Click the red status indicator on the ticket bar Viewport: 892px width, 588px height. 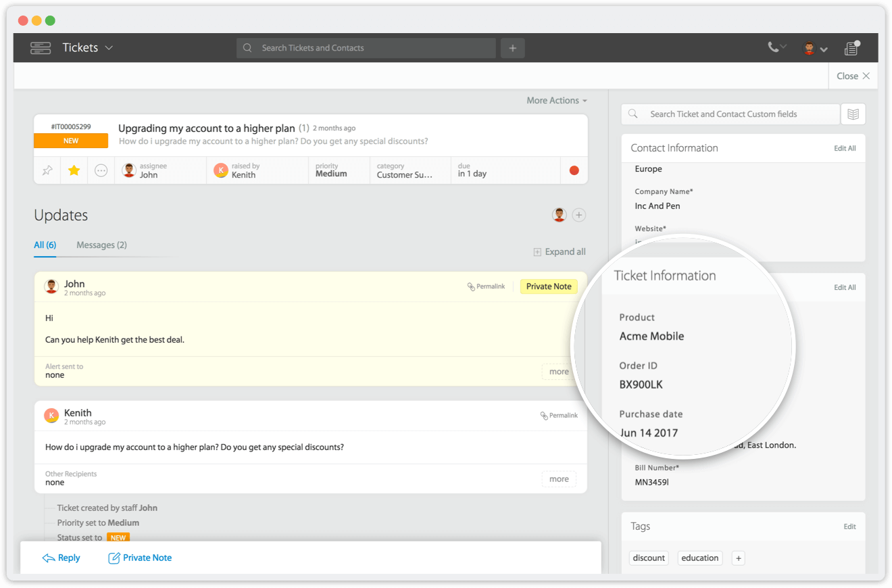(x=574, y=170)
